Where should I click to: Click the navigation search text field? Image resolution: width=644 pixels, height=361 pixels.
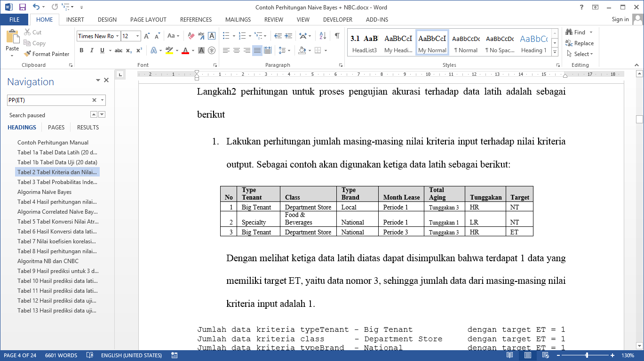(49, 100)
